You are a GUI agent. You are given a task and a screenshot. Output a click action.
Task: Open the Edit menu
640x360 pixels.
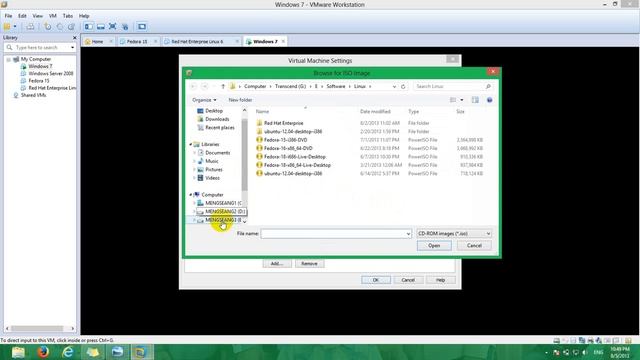tap(22, 16)
